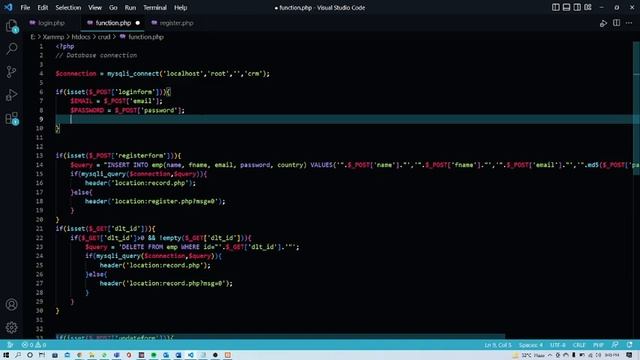640x360 pixels.
Task: Expand the E: drive breadcrumb segment
Action: (x=33, y=37)
